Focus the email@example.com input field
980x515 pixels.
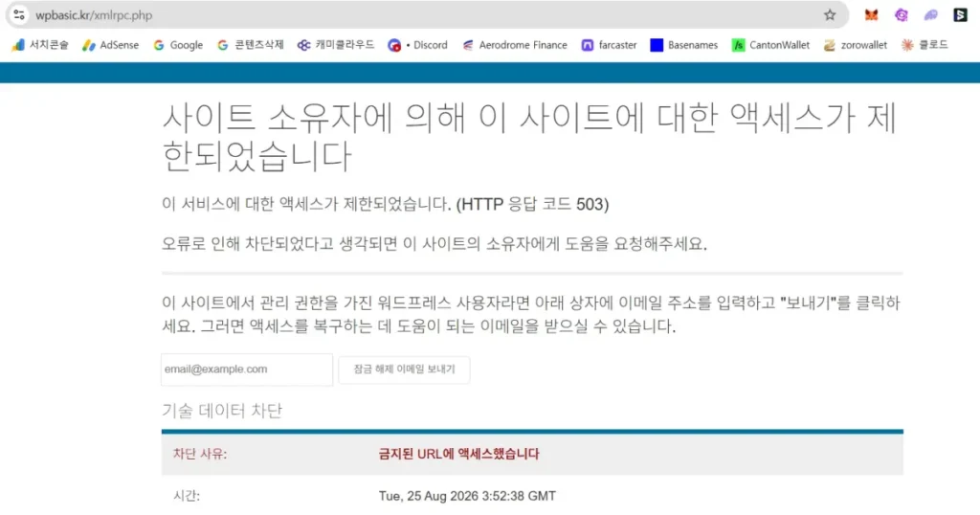[x=247, y=369]
